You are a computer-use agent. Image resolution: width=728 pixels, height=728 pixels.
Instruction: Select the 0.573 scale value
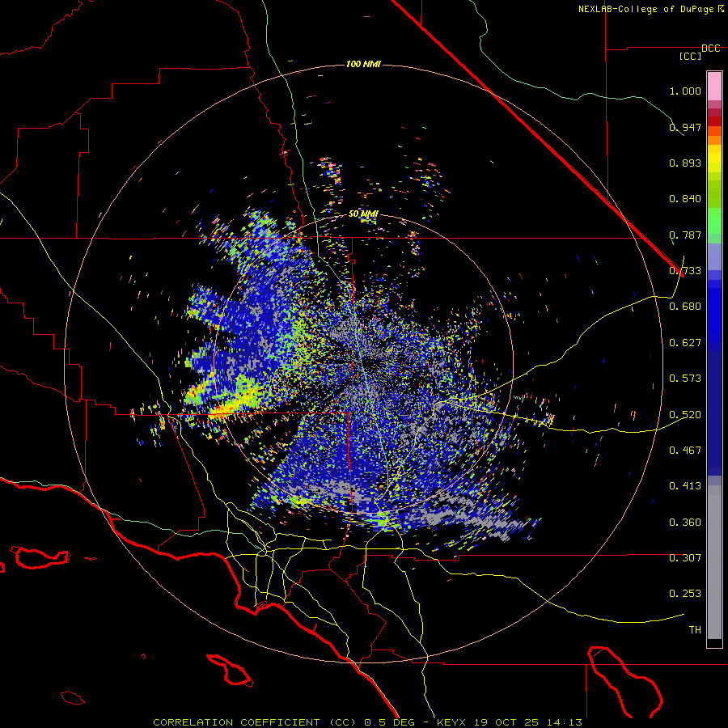pyautogui.click(x=685, y=379)
